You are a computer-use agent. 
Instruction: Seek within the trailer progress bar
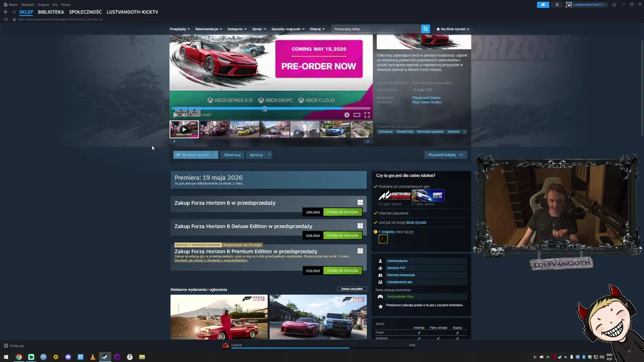271,108
